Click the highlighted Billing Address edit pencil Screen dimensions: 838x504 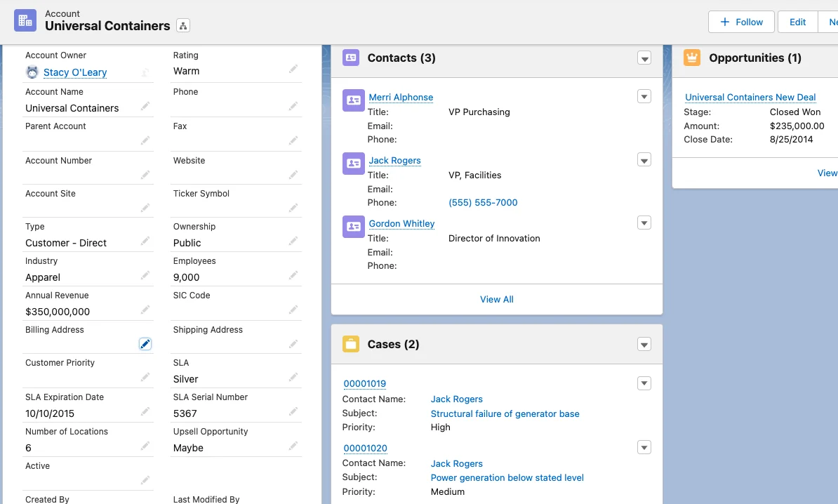145,344
